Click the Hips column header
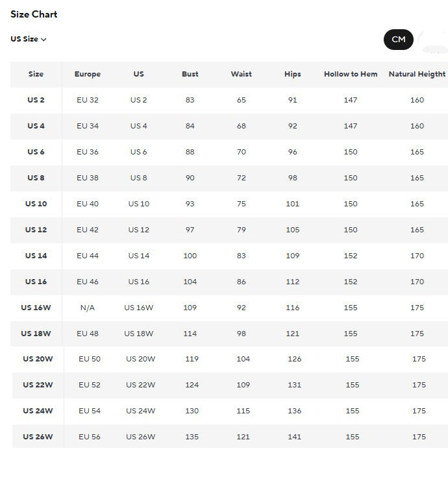 click(x=293, y=74)
